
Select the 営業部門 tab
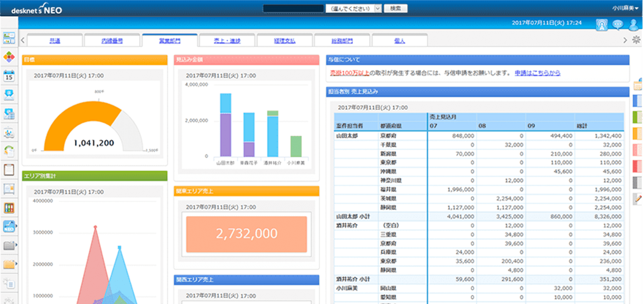[x=170, y=41]
